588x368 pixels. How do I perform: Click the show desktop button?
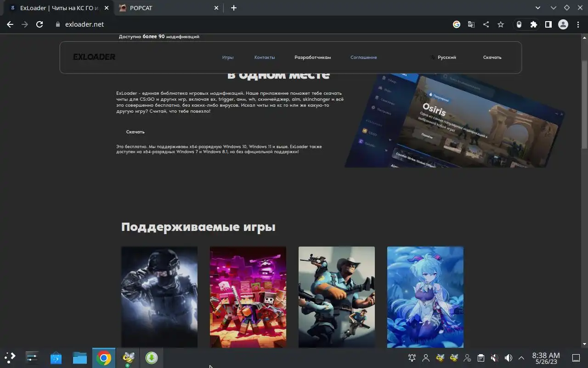pyautogui.click(x=576, y=357)
